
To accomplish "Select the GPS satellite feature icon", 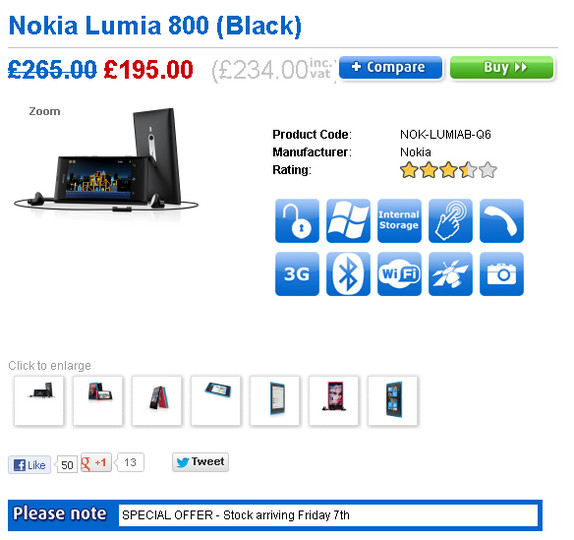I will [450, 274].
